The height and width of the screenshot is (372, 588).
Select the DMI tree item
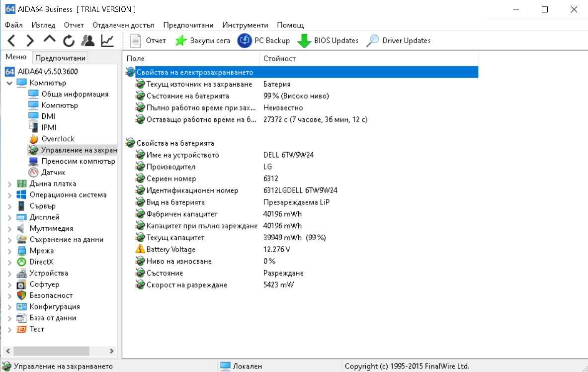click(42, 116)
